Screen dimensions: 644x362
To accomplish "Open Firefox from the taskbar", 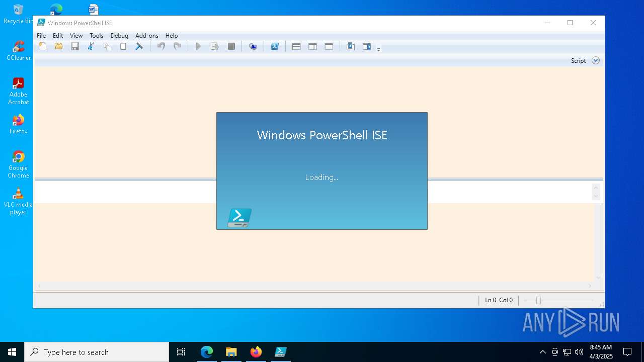I will [256, 352].
